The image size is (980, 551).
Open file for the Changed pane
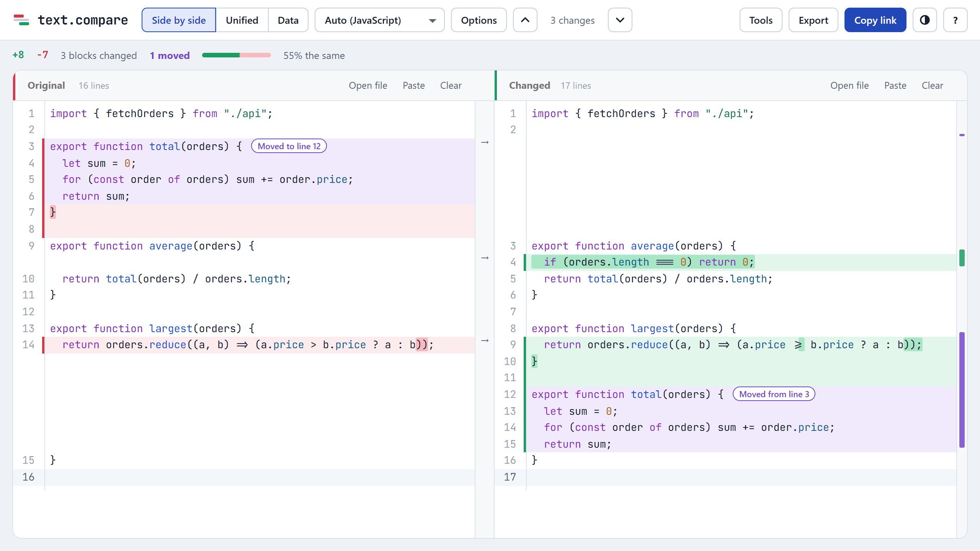tap(849, 85)
